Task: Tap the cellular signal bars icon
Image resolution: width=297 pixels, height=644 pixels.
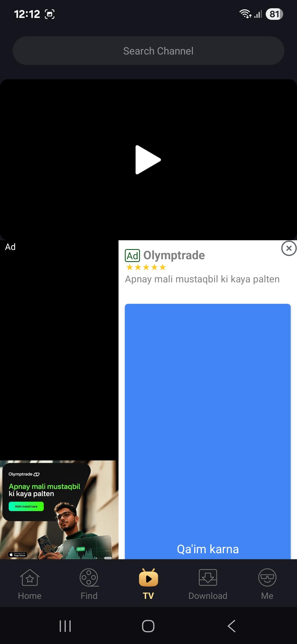Action: (258, 14)
